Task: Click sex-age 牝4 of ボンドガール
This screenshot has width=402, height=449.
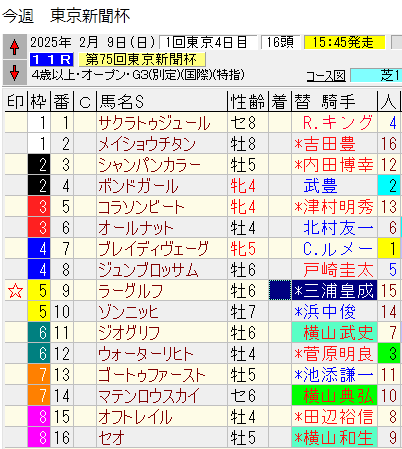Action: point(243,186)
